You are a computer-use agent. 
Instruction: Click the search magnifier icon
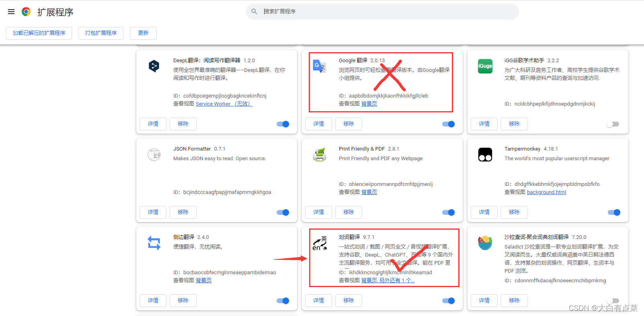point(254,12)
